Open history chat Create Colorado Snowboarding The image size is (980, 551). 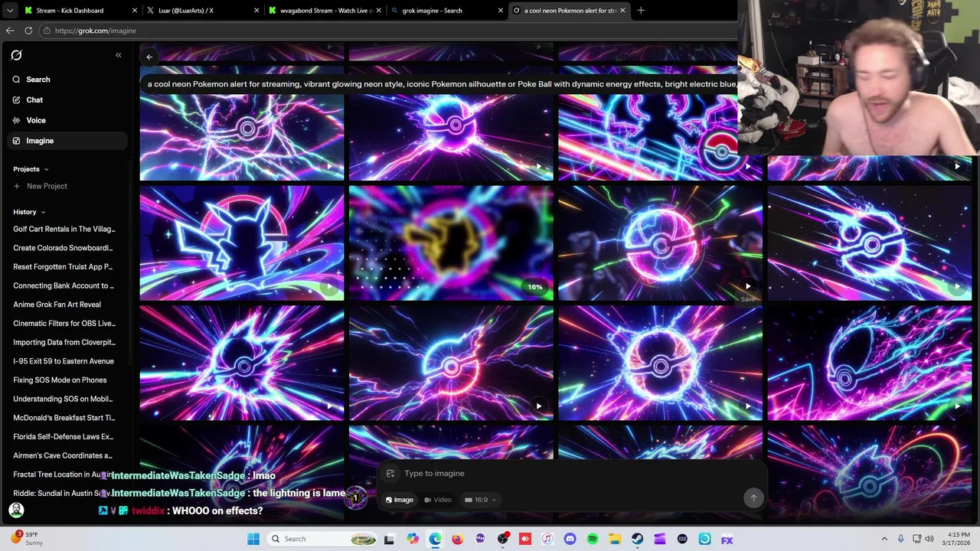coord(63,248)
